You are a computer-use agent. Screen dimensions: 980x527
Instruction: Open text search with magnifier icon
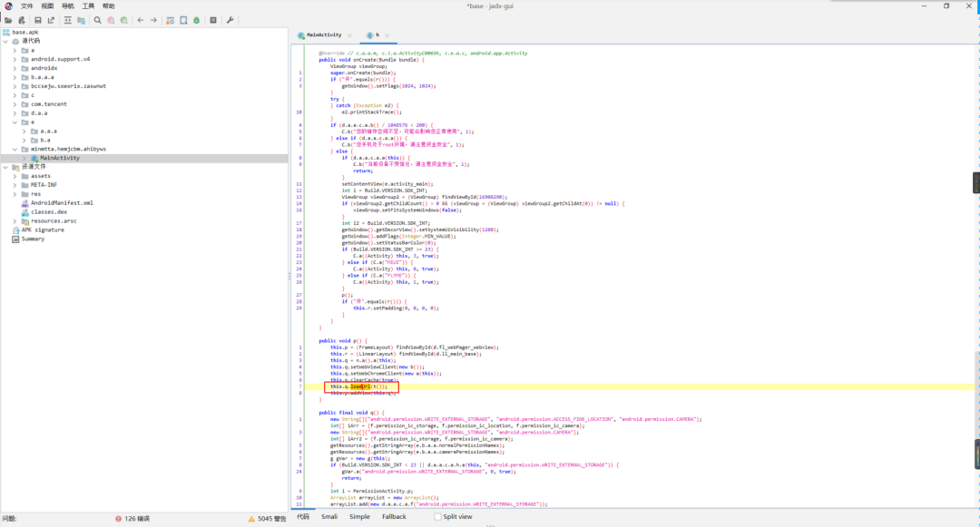click(97, 20)
